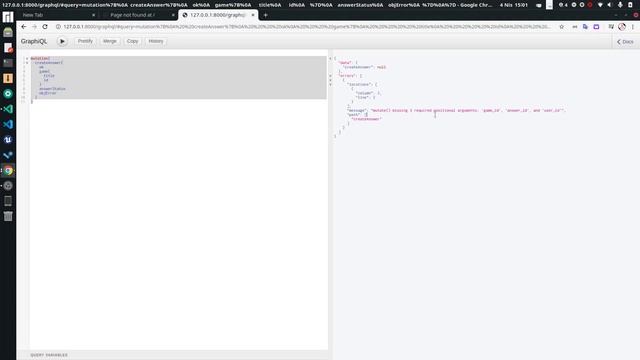Open the blue Visual Studio Code dock icon

(8, 124)
